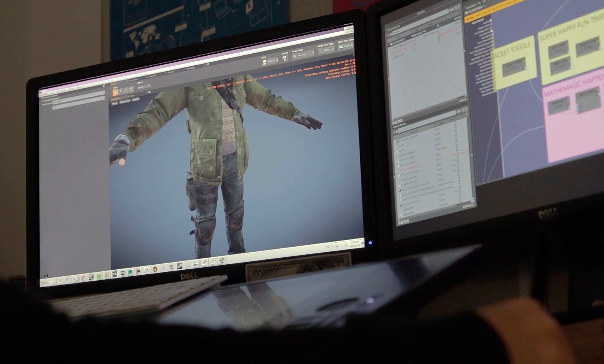Image resolution: width=604 pixels, height=364 pixels.
Task: Open Photoshop from the taskbar
Action: coord(123,273)
